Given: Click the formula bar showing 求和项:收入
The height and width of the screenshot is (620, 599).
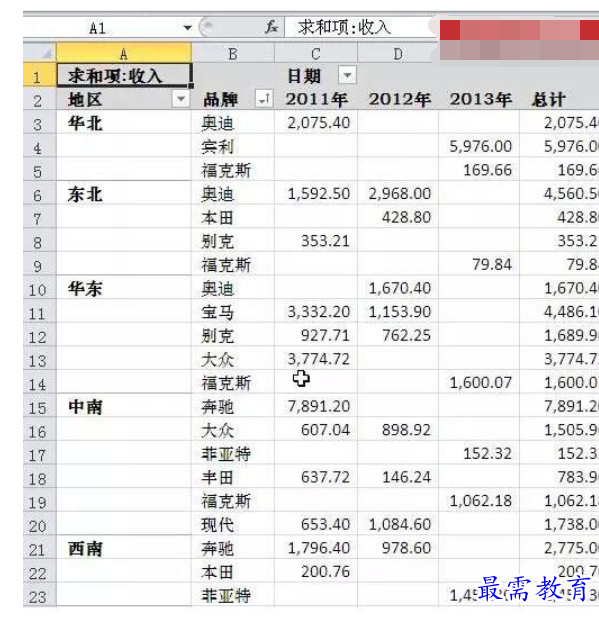Looking at the screenshot, I should (x=360, y=27).
